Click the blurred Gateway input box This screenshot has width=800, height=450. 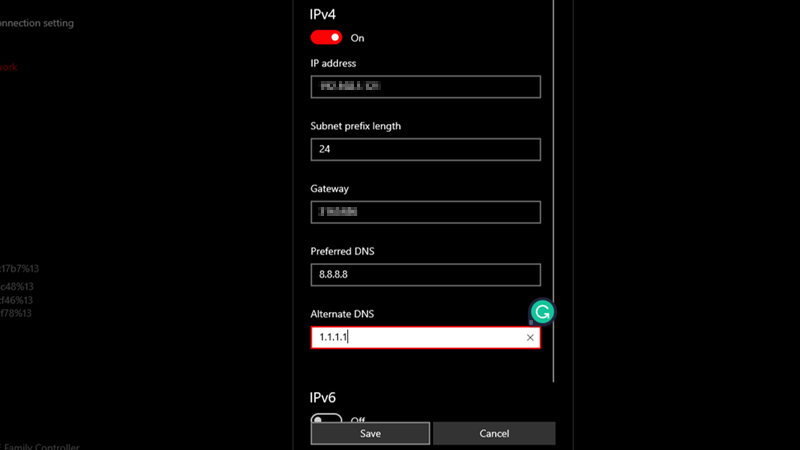[425, 212]
